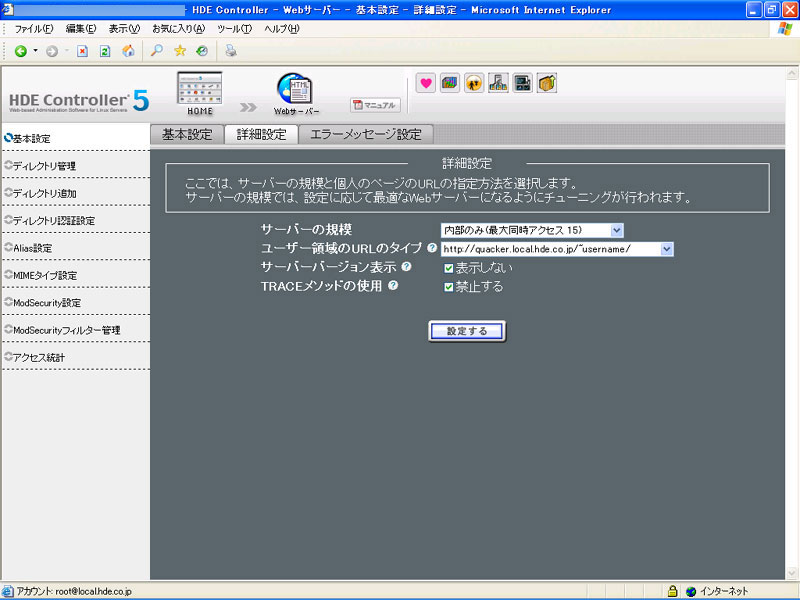Click the network hierarchy icon
This screenshot has height=600, width=800.
(x=498, y=83)
